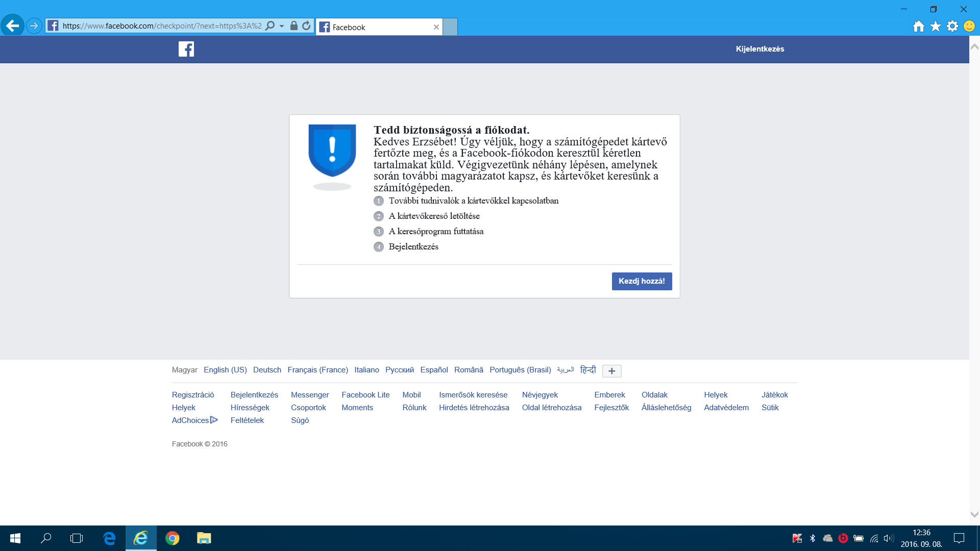The height and width of the screenshot is (551, 980).
Task: Open a new blank tab
Action: coord(450,27)
